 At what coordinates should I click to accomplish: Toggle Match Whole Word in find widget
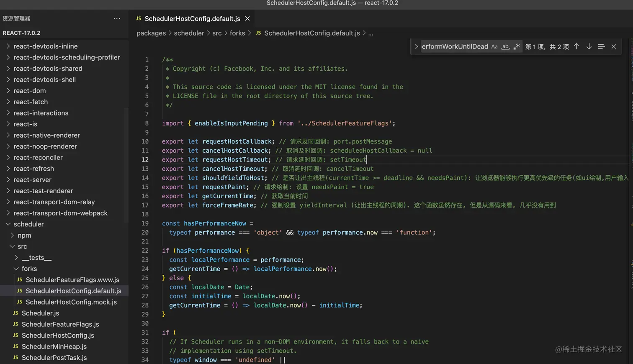(x=505, y=46)
